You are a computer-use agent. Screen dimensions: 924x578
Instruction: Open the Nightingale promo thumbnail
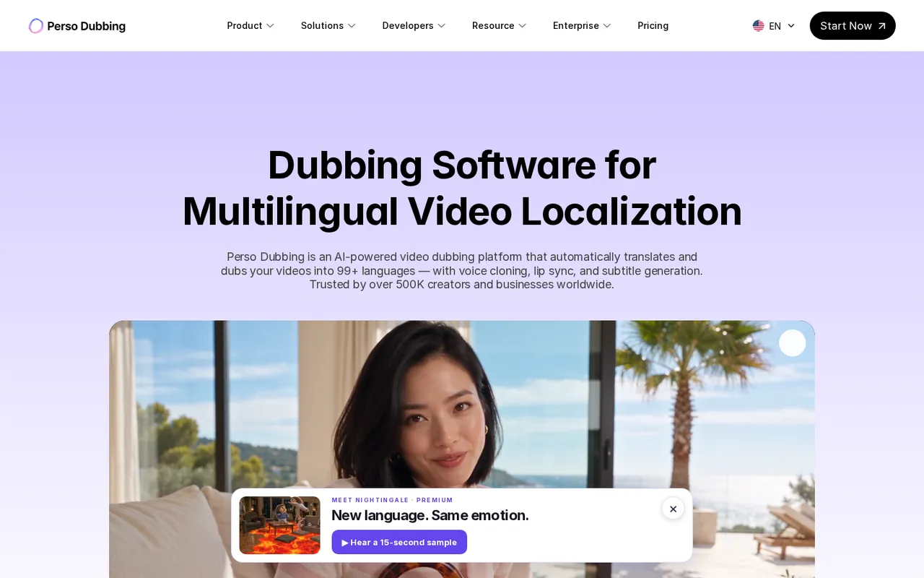point(279,525)
